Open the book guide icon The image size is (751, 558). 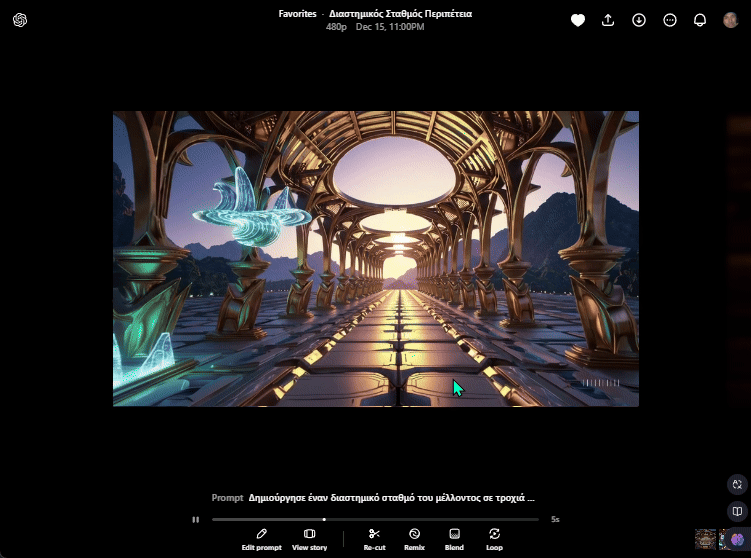737,511
